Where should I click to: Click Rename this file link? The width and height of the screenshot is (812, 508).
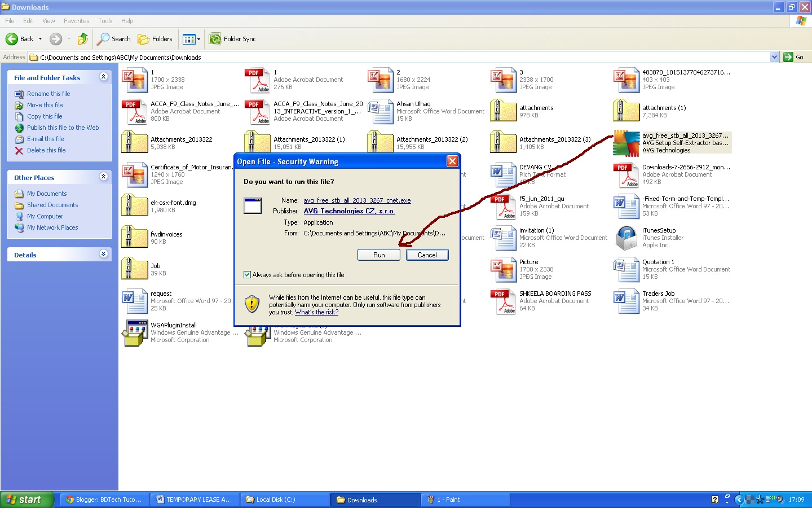click(48, 94)
